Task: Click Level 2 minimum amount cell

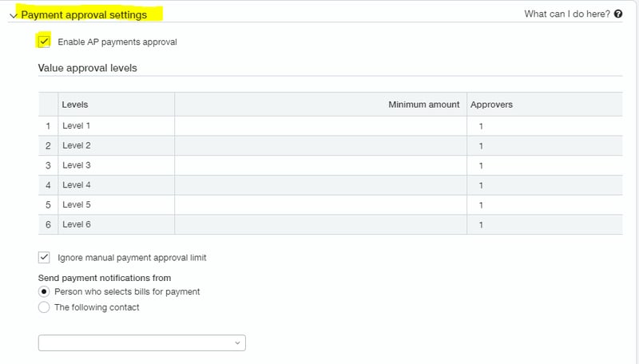Action: tap(319, 146)
